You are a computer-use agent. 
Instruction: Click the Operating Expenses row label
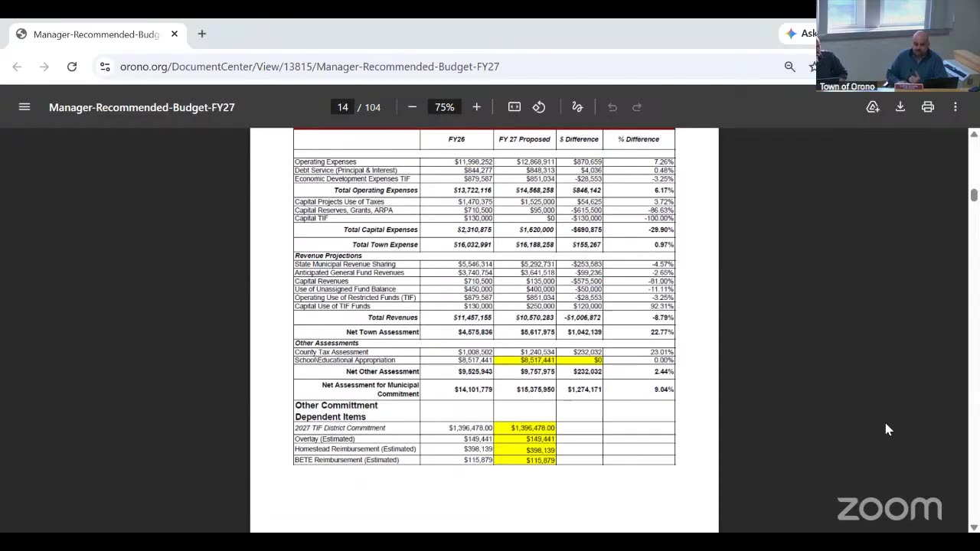[x=325, y=162]
